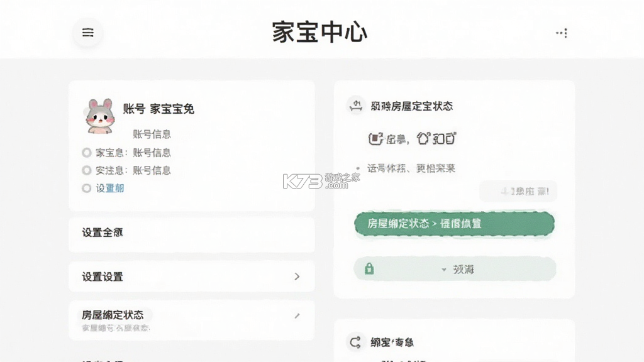Click the house outline icon in status row
This screenshot has width=644, height=362.
click(423, 138)
